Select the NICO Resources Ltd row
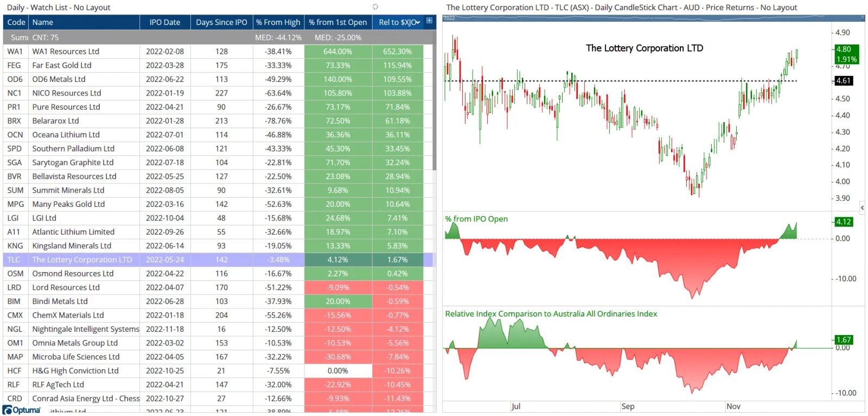The width and height of the screenshot is (868, 416). click(x=218, y=93)
